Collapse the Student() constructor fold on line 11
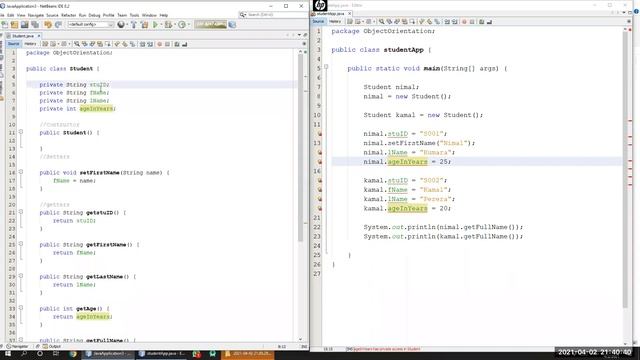Screen dimensions: 640x360 click(x=21, y=132)
